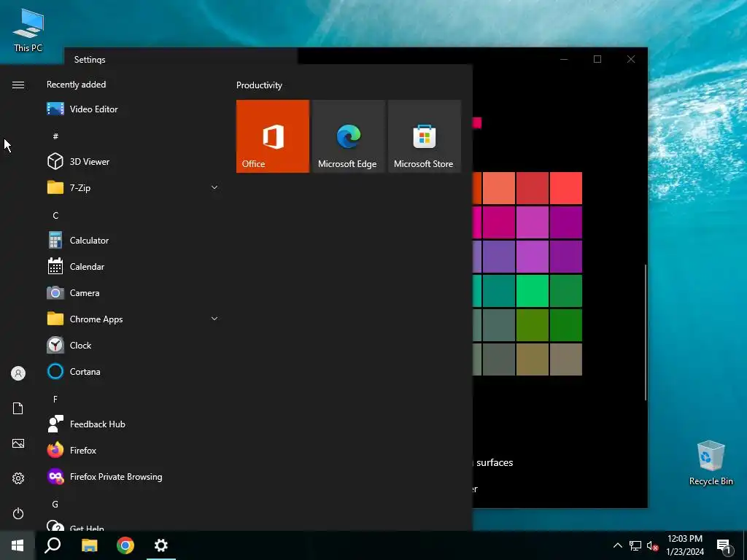Open This PC desktop icon
The height and width of the screenshot is (560, 747).
click(28, 31)
